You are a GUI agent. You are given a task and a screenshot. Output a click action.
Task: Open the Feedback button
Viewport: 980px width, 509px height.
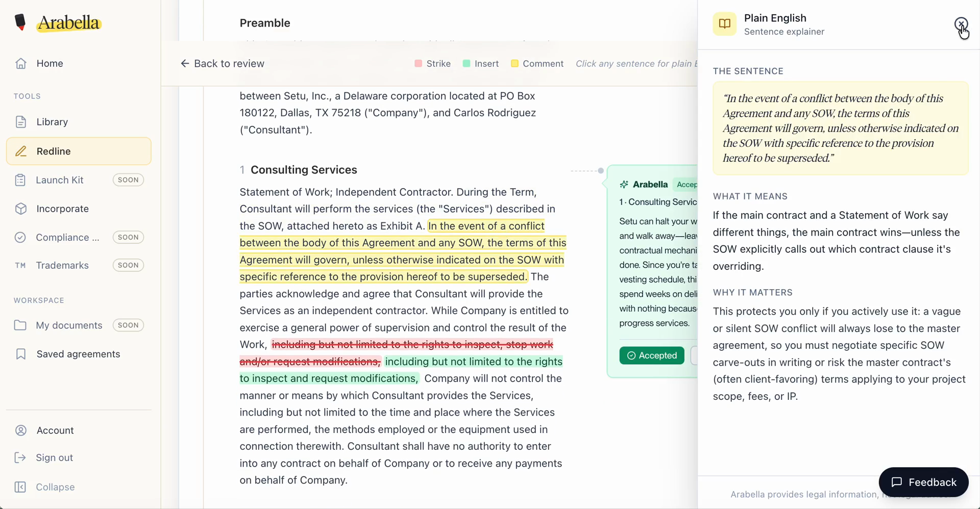[x=924, y=482]
